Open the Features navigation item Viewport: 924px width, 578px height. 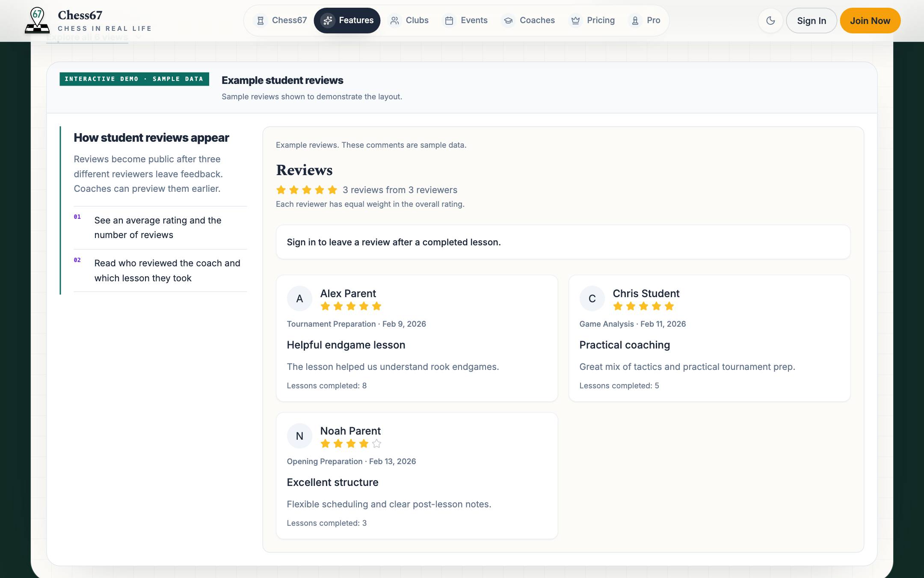(x=347, y=21)
